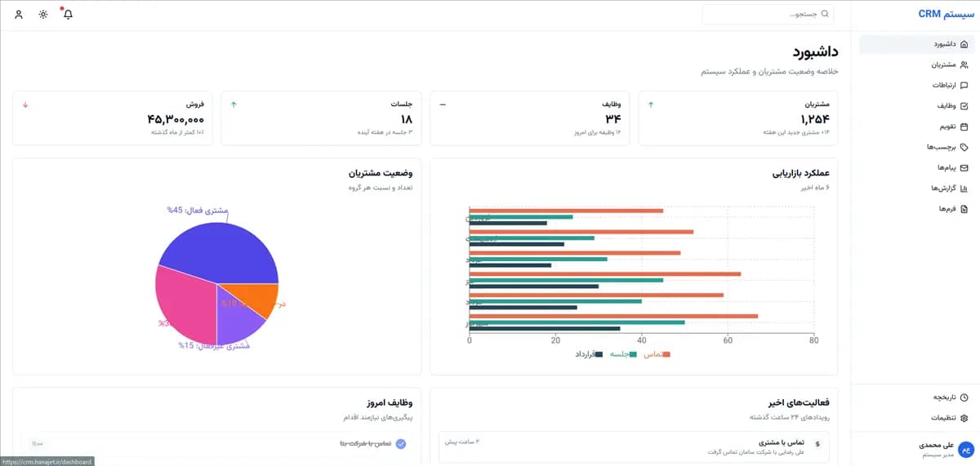
Task: Click the وظایف امروز section heading
Action: pos(390,402)
